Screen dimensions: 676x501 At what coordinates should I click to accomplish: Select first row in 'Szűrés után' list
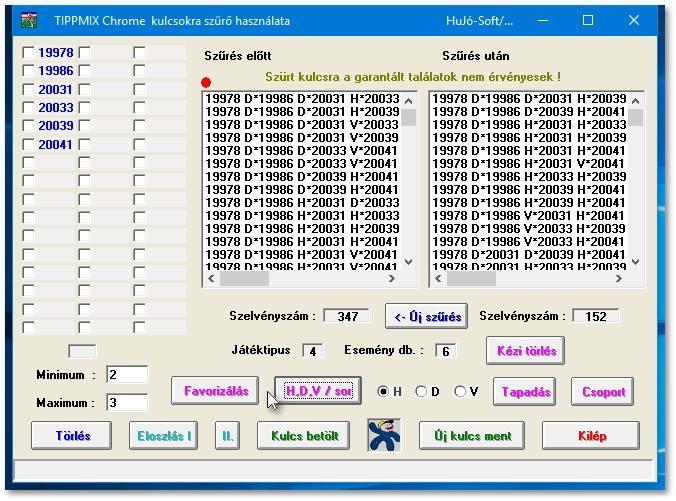pyautogui.click(x=529, y=99)
